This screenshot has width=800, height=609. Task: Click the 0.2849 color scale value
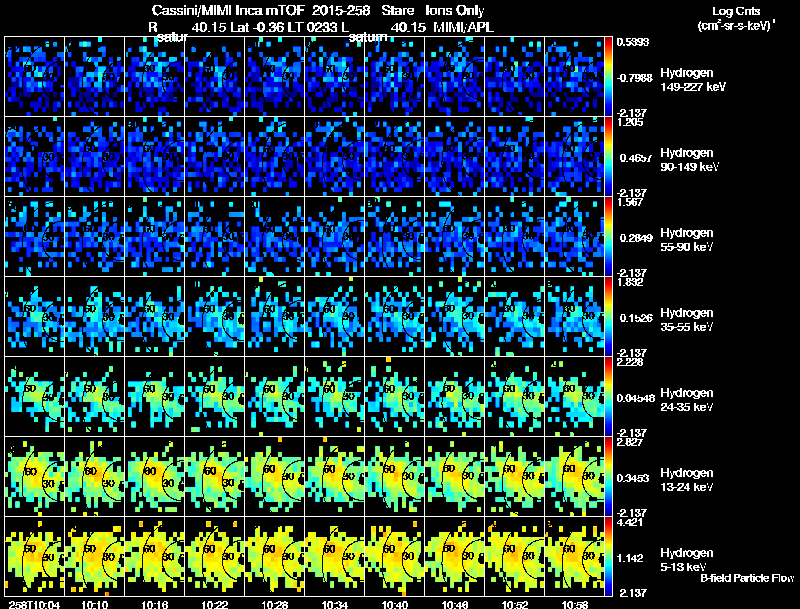pyautogui.click(x=635, y=238)
